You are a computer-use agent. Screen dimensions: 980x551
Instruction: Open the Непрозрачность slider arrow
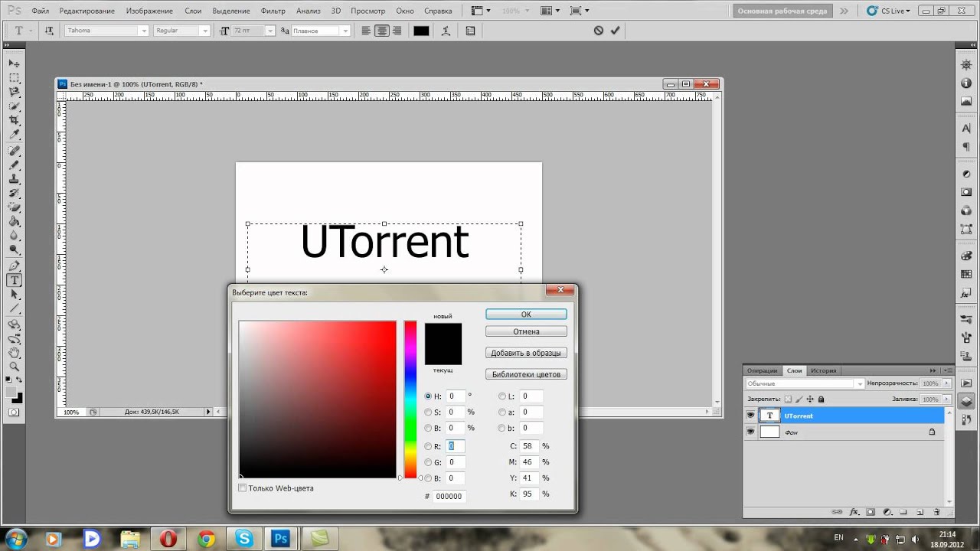click(947, 383)
